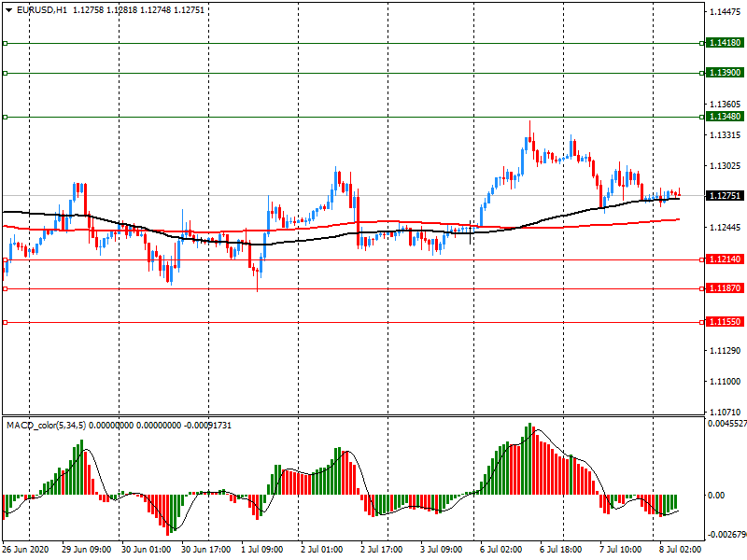This screenshot has width=747, height=560.
Task: Select left handle of the 1.11870 line
Action: coord(5,289)
